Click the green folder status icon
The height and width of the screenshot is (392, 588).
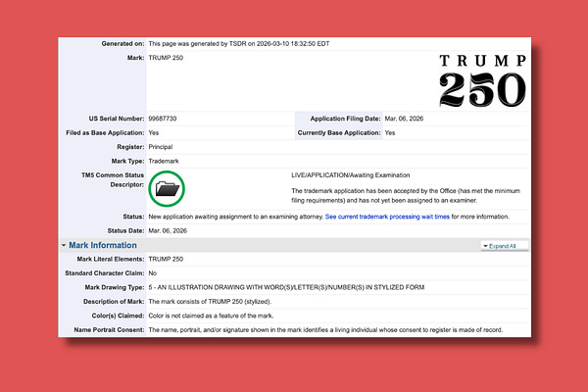coord(167,189)
